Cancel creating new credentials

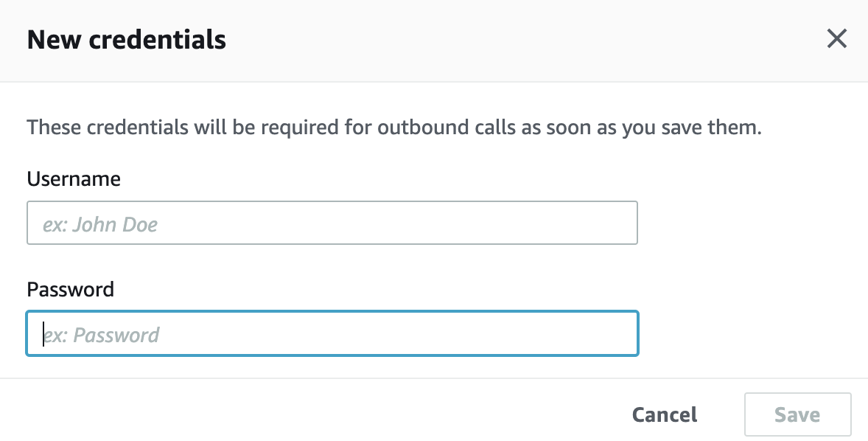(665, 414)
